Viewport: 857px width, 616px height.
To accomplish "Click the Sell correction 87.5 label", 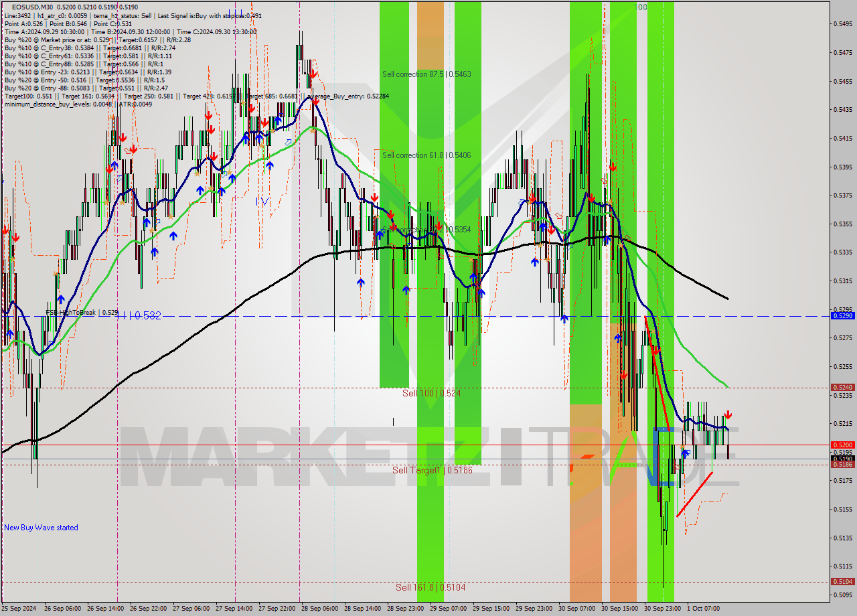I will pos(426,74).
